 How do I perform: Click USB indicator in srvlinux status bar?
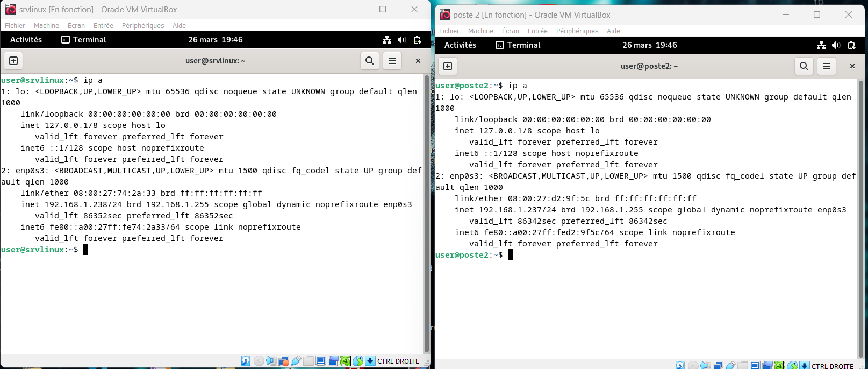click(296, 361)
